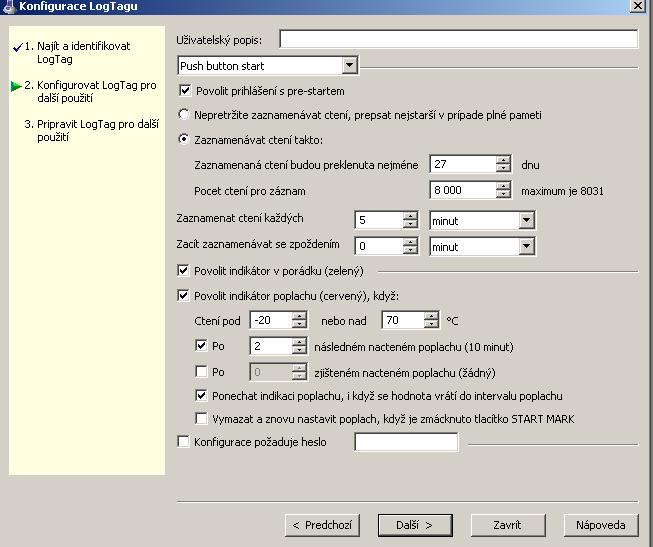The image size is (653, 547).
Task: Close the Konfigurace LogTagu dialog with X
Action: tap(638, 6)
